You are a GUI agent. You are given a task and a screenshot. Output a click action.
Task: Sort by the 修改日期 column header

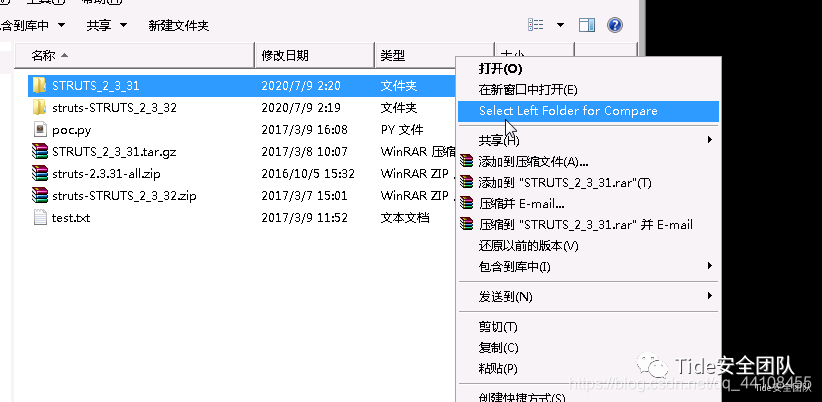coord(315,56)
